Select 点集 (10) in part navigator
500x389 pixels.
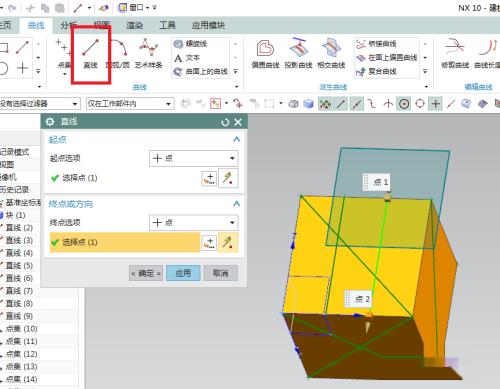(19, 329)
